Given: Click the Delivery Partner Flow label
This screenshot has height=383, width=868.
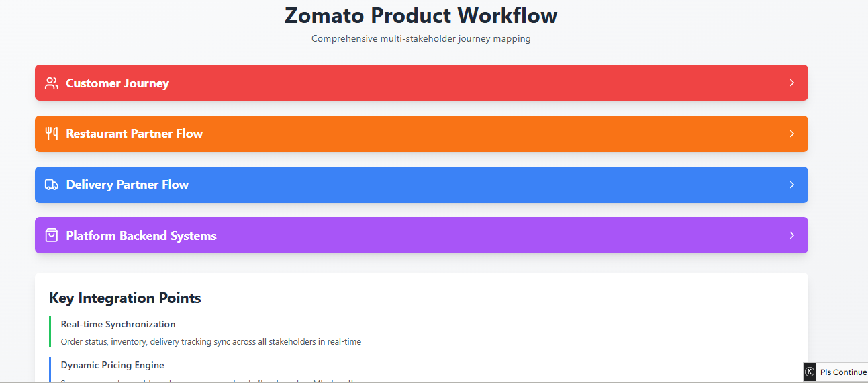Looking at the screenshot, I should 128,185.
